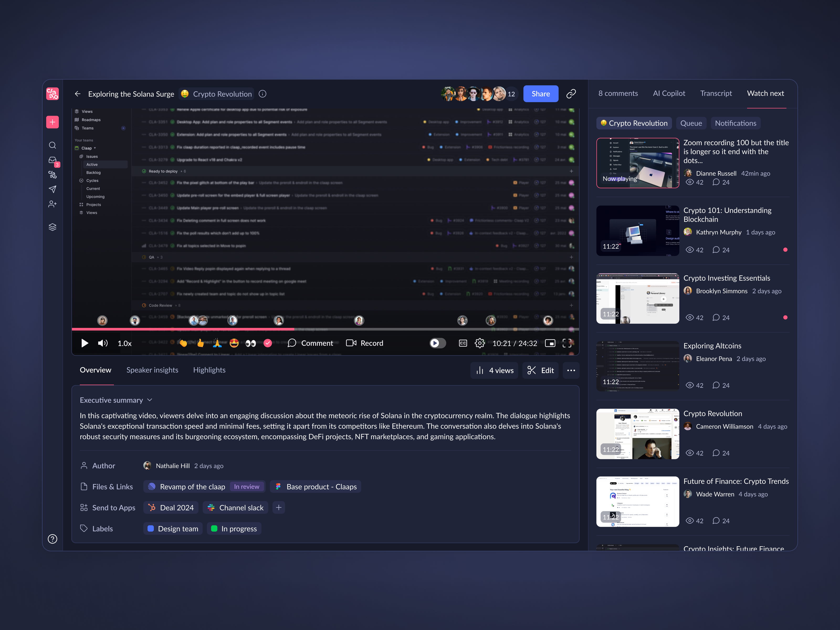Open the add member icon in sidebar
840x630 pixels.
point(52,204)
